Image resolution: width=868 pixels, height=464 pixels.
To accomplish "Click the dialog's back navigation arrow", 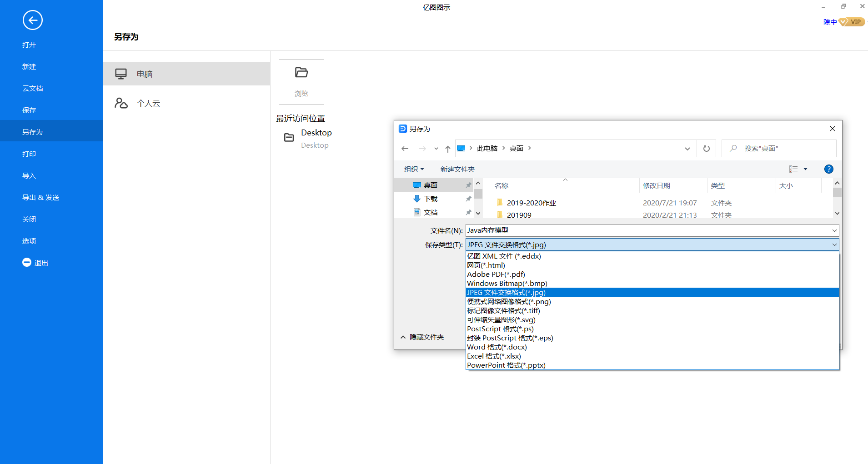I will point(405,149).
